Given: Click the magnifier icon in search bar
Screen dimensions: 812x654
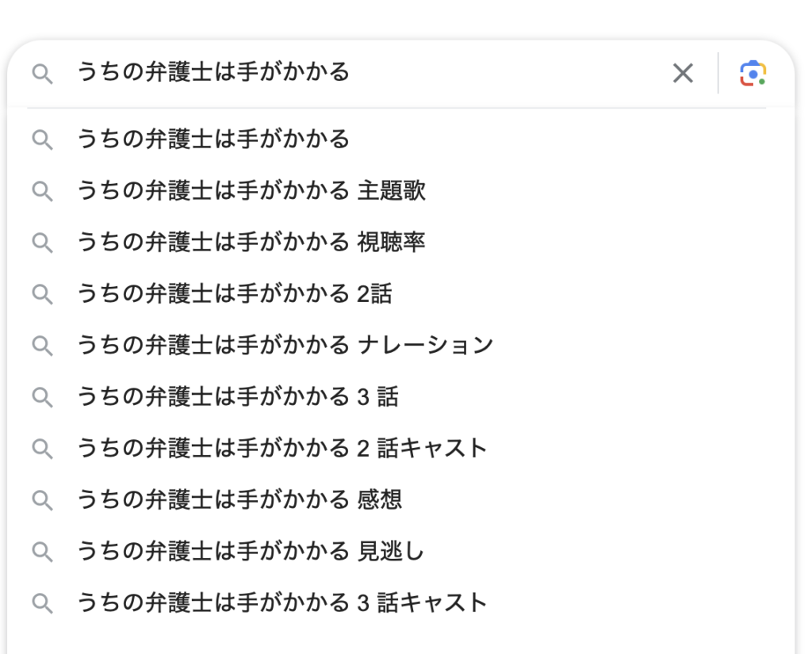Looking at the screenshot, I should (x=42, y=74).
